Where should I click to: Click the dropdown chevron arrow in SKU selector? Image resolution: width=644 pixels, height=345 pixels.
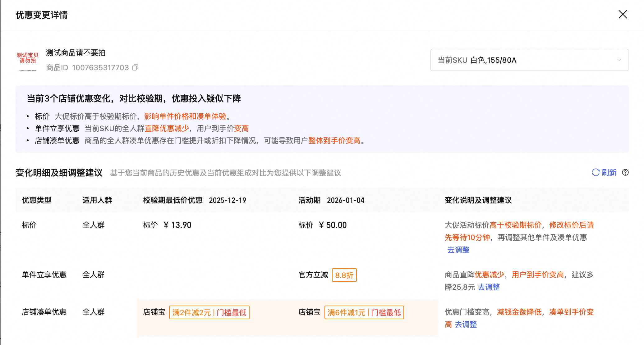coord(619,60)
